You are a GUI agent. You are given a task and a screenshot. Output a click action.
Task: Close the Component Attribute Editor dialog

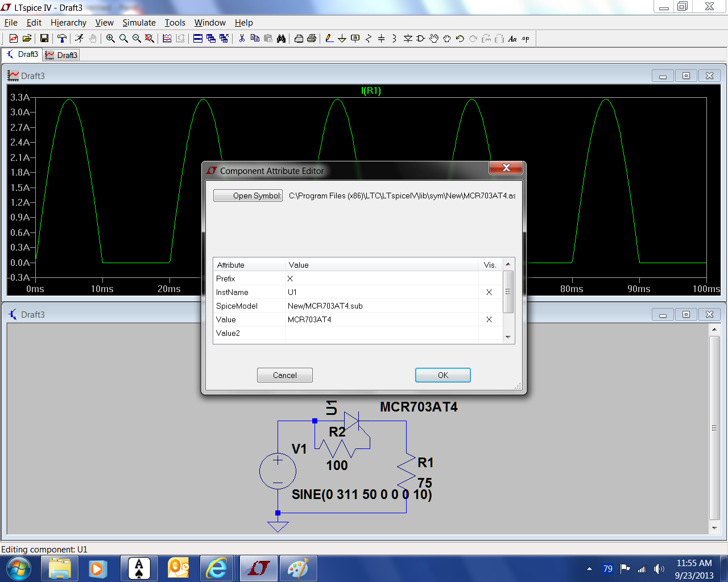coord(506,168)
